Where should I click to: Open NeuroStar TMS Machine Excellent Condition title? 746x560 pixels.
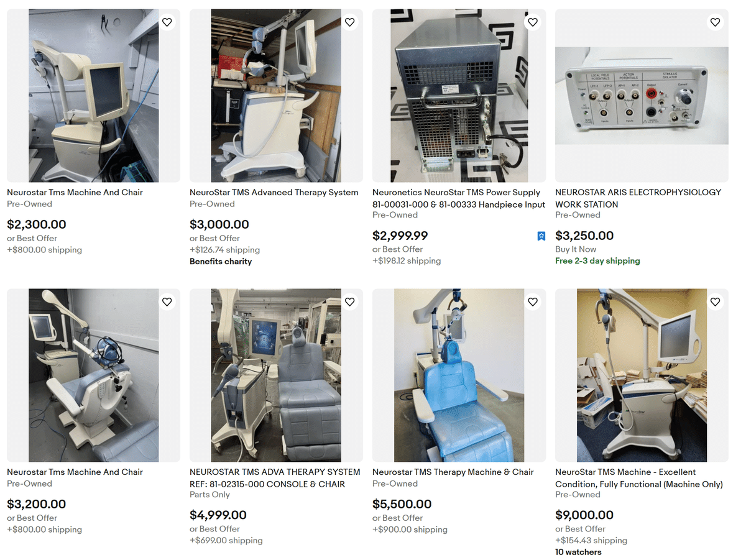coord(639,478)
